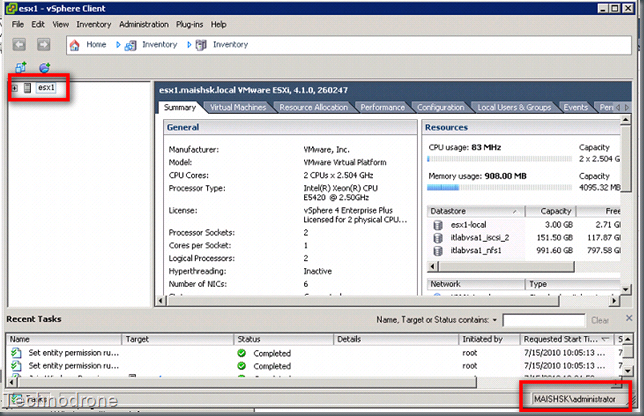Image resolution: width=644 pixels, height=416 pixels.
Task: Click the first Inventory breadcrumb text
Action: coord(159,45)
